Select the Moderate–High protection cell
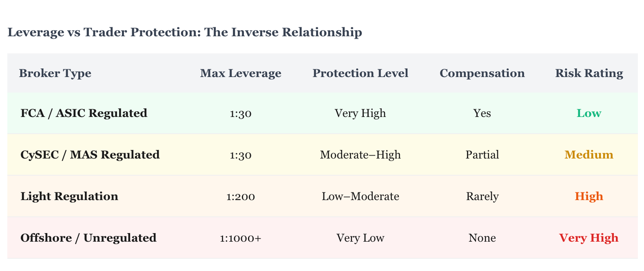 [360, 155]
